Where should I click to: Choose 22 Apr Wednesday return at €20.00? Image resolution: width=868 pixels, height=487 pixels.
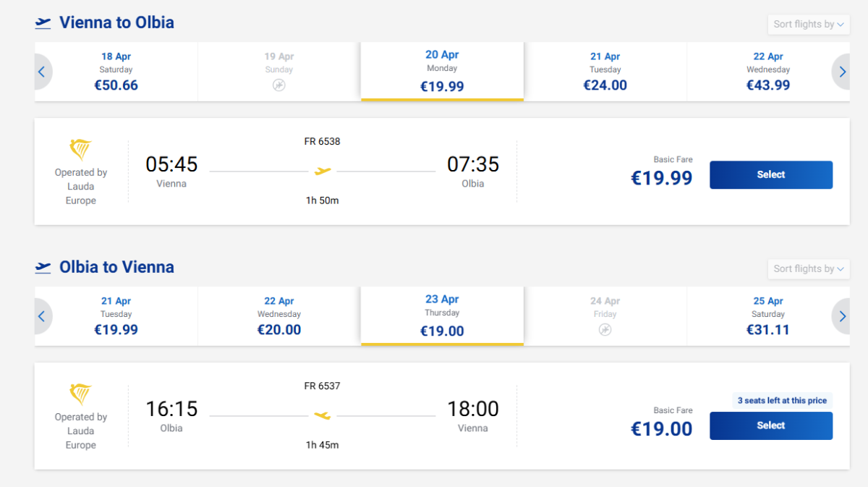tap(279, 316)
